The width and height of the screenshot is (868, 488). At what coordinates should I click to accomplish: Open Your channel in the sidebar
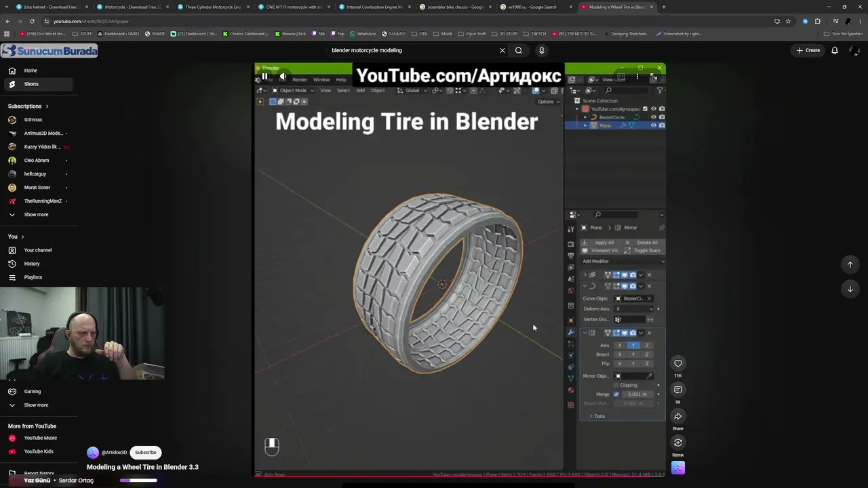click(39, 250)
